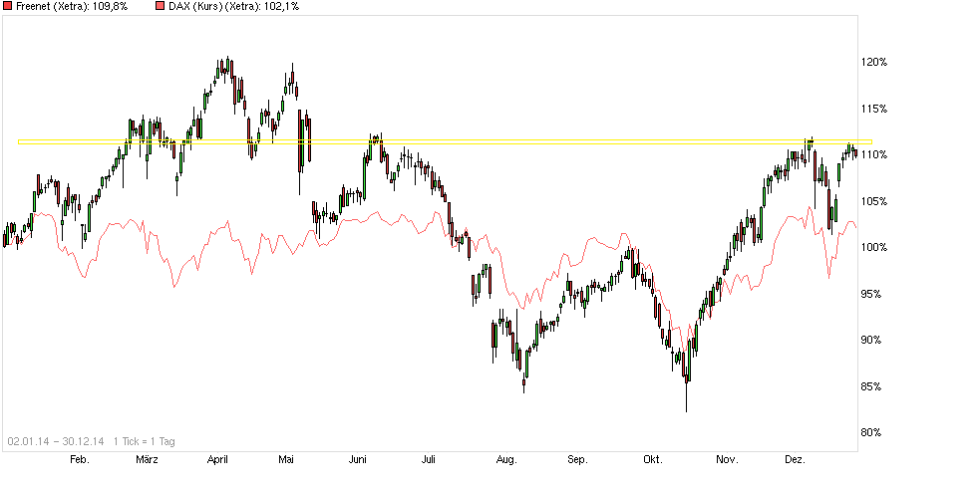This screenshot has height=493, width=980.
Task: Click the 'Okt.' month label
Action: tap(652, 460)
